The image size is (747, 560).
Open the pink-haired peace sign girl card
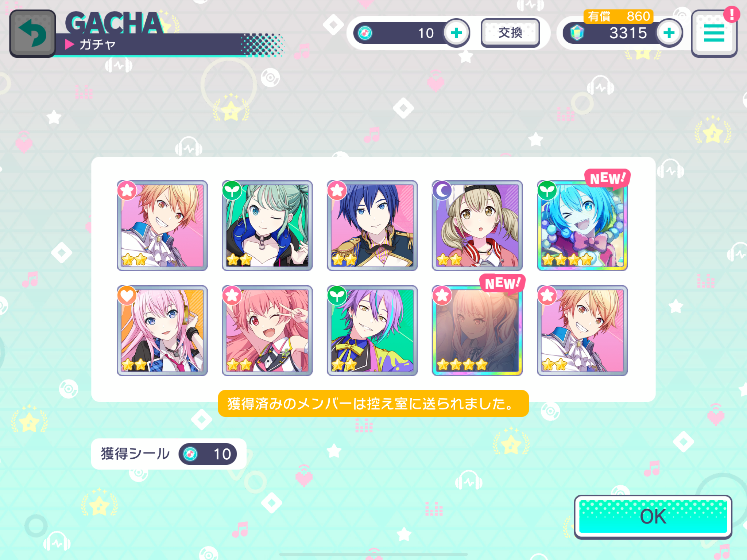tap(267, 331)
